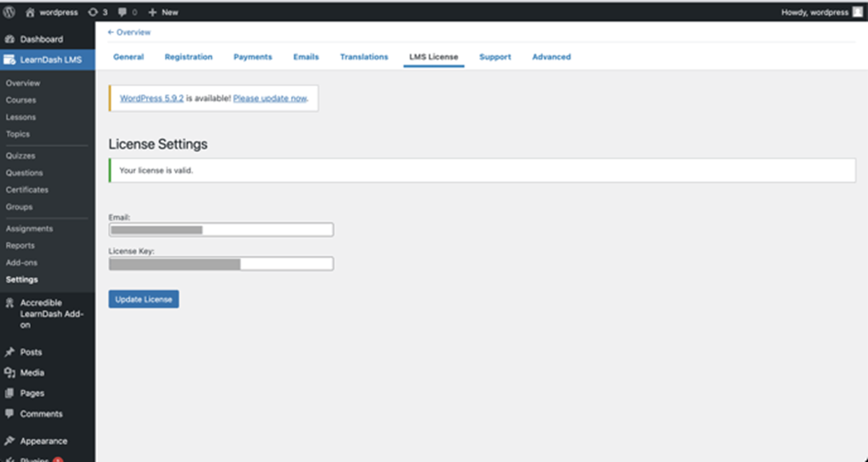Click the License Settings heading
Image resolution: width=868 pixels, height=462 pixels.
[x=158, y=144]
